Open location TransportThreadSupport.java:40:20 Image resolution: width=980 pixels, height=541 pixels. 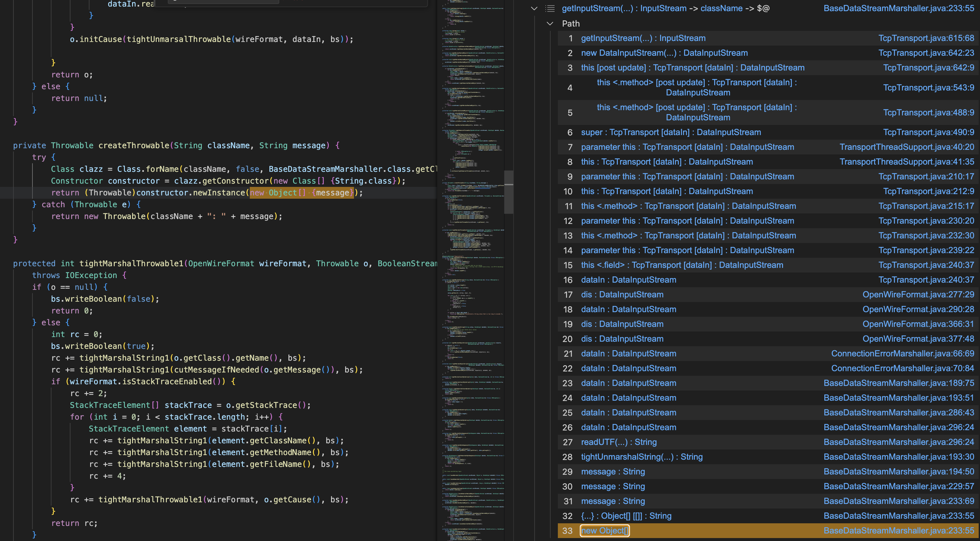coord(907,147)
